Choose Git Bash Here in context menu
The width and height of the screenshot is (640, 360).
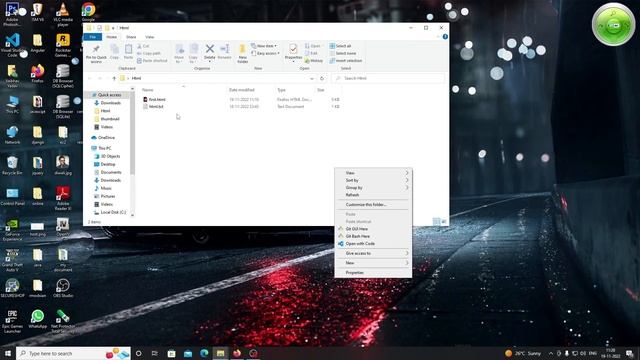pyautogui.click(x=373, y=236)
